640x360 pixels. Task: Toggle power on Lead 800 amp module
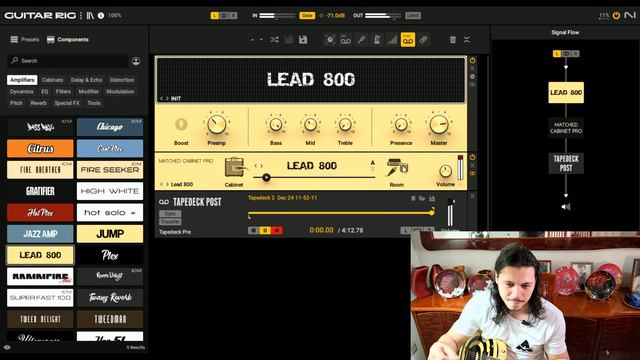tap(472, 60)
